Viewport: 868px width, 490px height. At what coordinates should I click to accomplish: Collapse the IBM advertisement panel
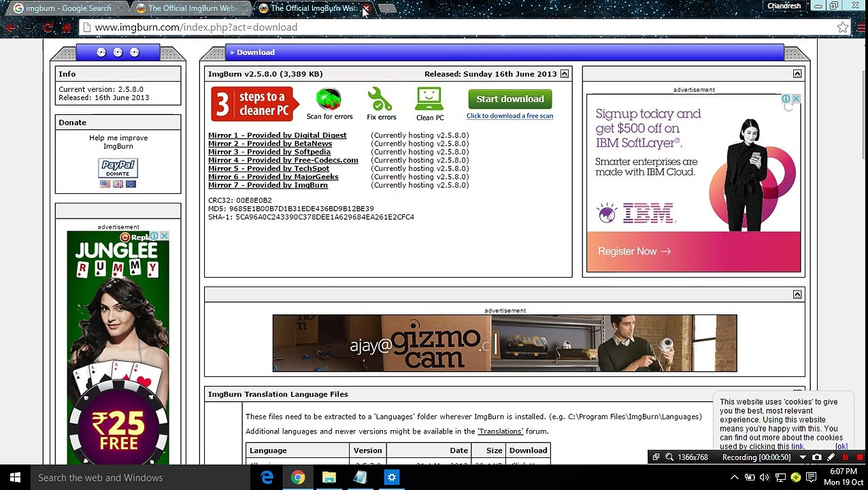[x=797, y=73]
